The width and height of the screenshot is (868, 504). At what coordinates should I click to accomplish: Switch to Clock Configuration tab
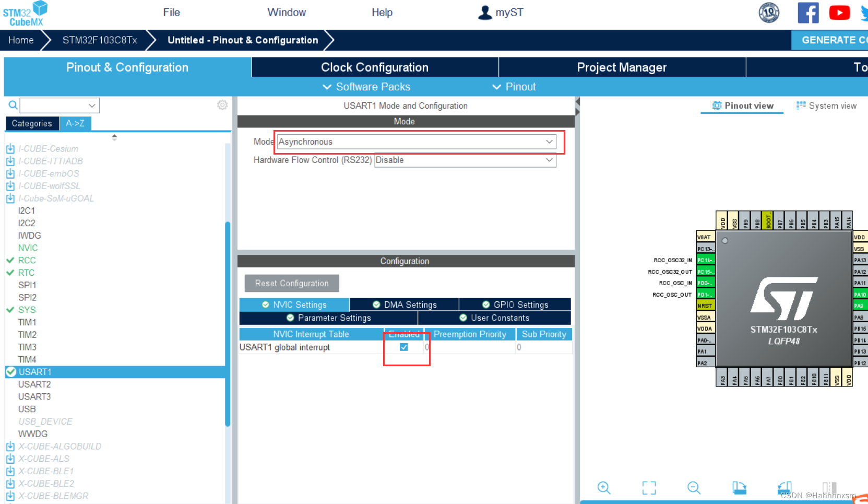click(375, 67)
